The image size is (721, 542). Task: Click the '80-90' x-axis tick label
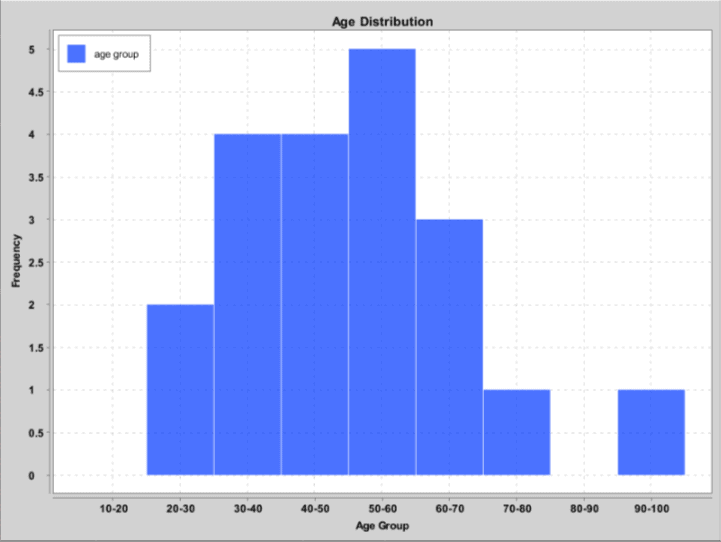click(584, 508)
